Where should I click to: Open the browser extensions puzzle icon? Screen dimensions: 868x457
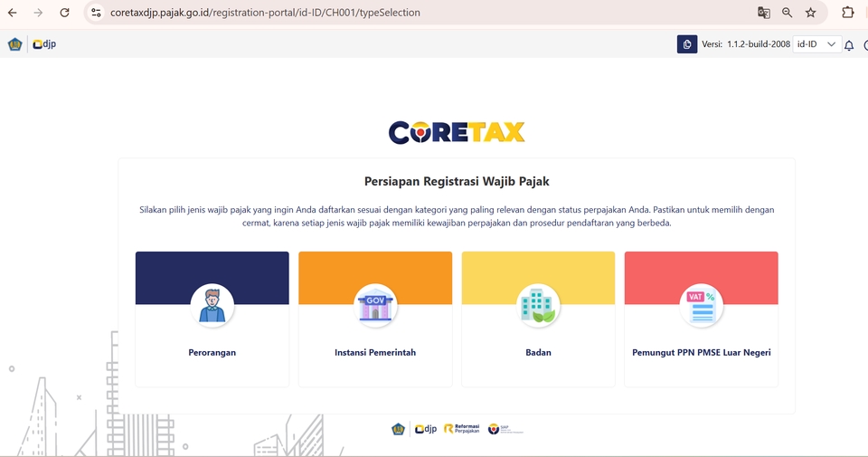848,13
